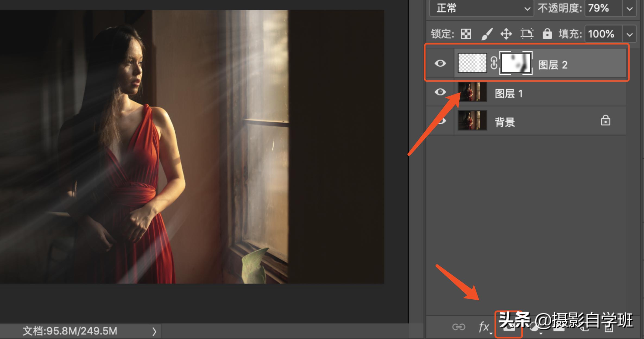The width and height of the screenshot is (644, 339).
Task: Click the link layers chain icon
Action: [459, 327]
